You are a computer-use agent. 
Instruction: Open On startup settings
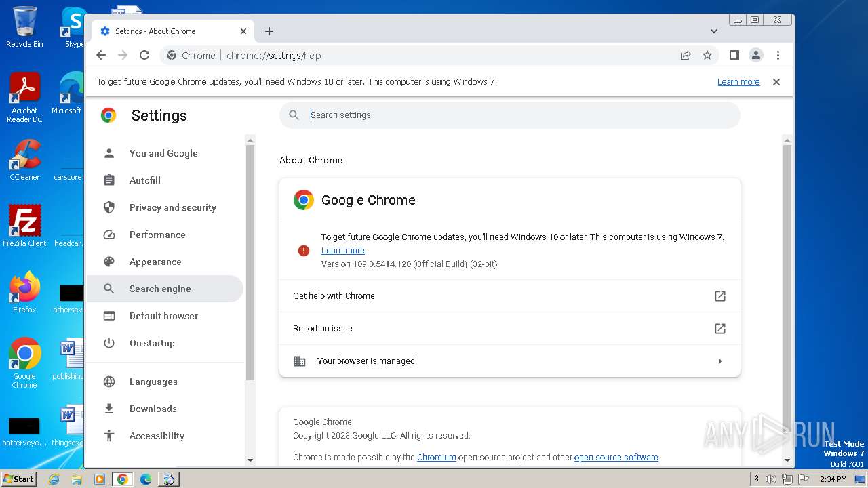pyautogui.click(x=165, y=343)
